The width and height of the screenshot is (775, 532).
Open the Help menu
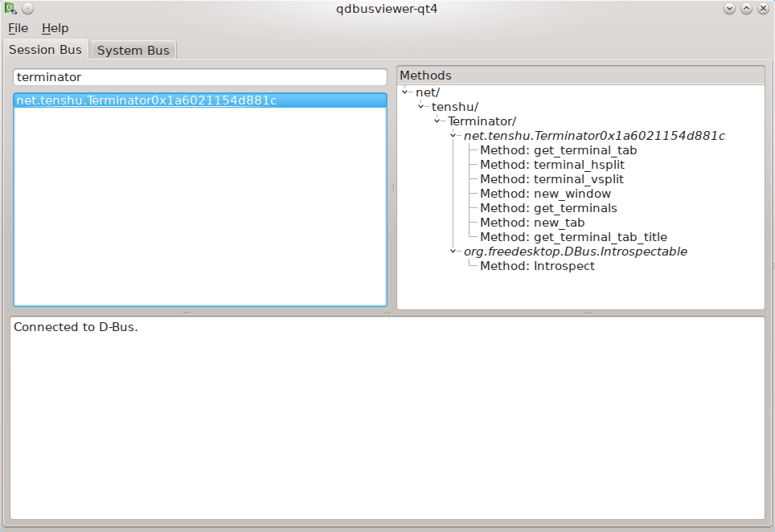pos(55,28)
